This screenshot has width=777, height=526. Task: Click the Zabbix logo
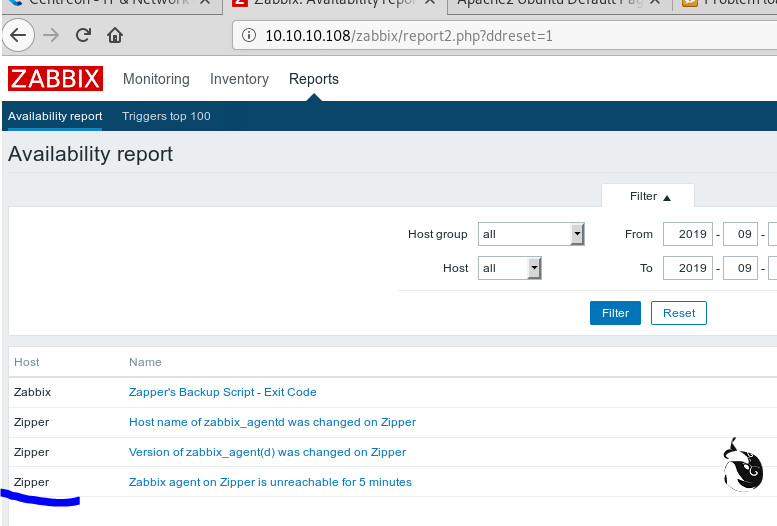point(55,79)
